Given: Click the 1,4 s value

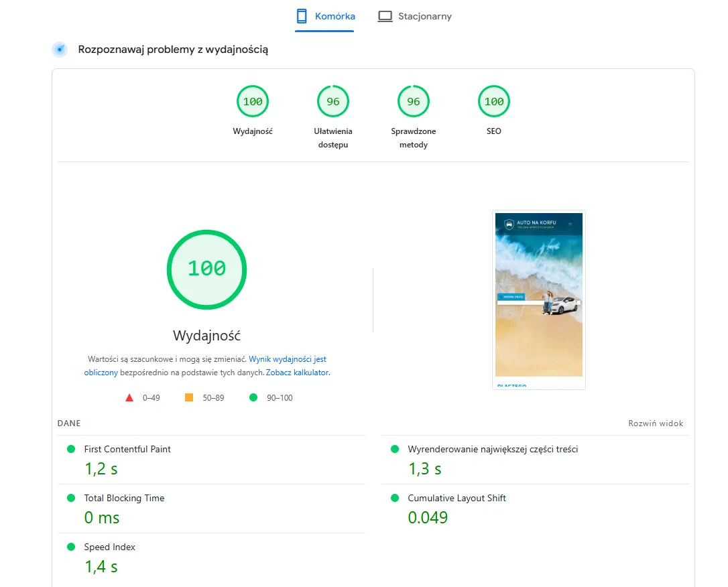Looking at the screenshot, I should pyautogui.click(x=101, y=567).
